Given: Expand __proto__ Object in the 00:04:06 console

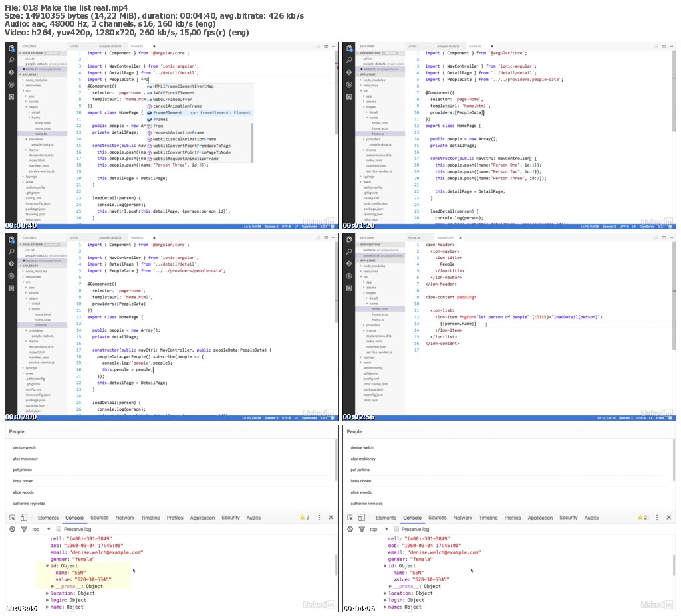Looking at the screenshot, I should [x=390, y=587].
